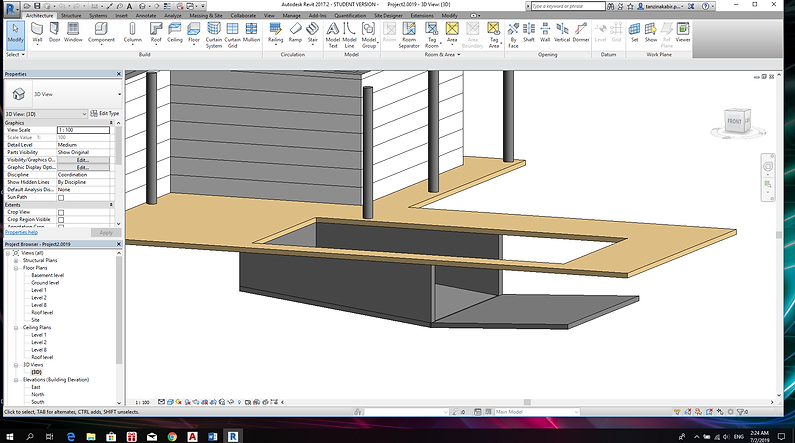
Task: Expand the Room & Area panel dropdown
Action: (x=442, y=54)
